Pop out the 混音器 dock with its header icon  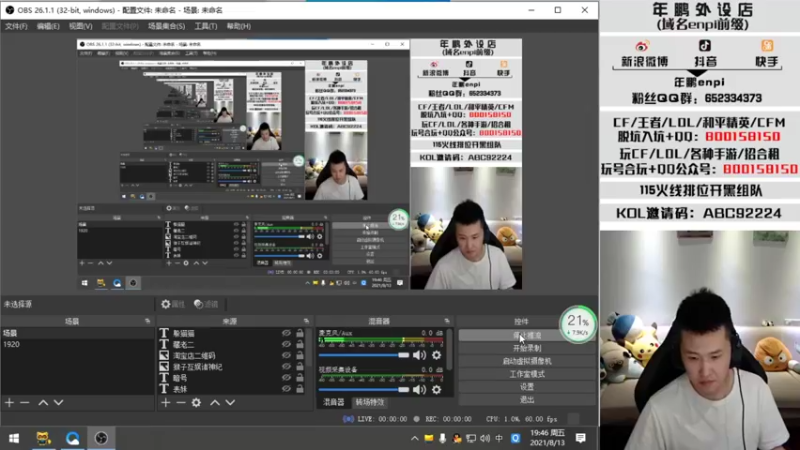[x=447, y=321]
